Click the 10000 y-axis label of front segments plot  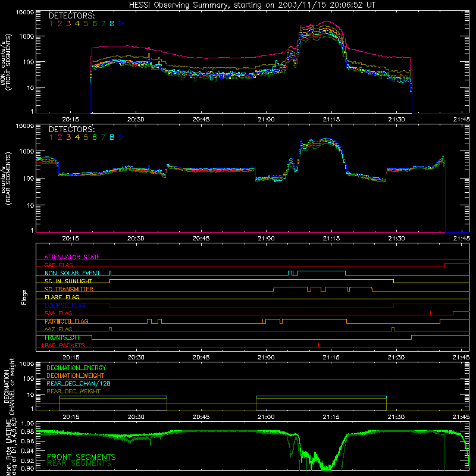(x=25, y=12)
